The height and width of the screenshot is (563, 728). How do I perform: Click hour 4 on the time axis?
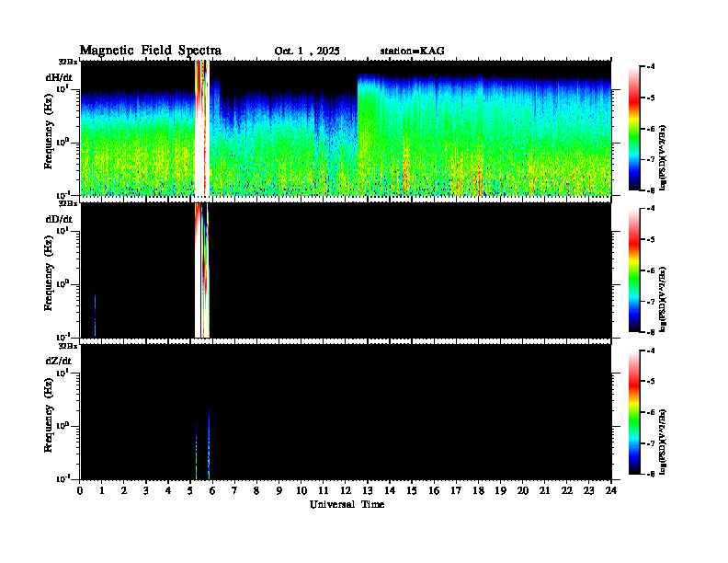168,491
